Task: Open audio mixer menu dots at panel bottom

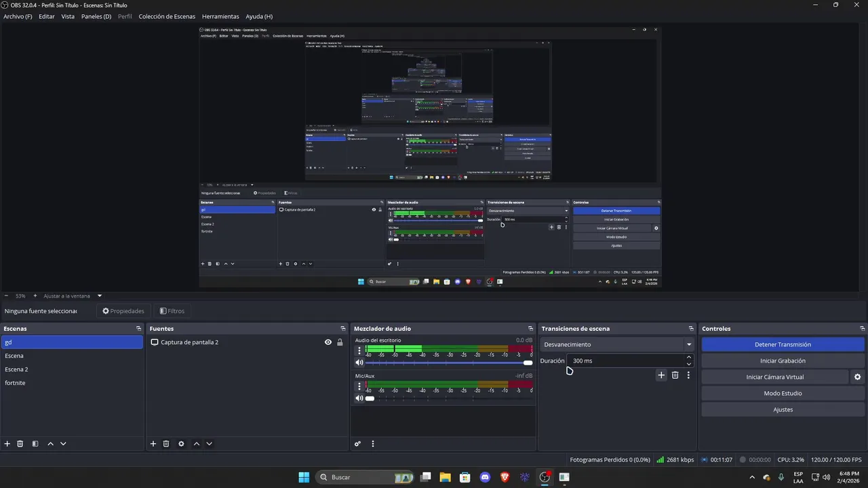Action: [372, 444]
